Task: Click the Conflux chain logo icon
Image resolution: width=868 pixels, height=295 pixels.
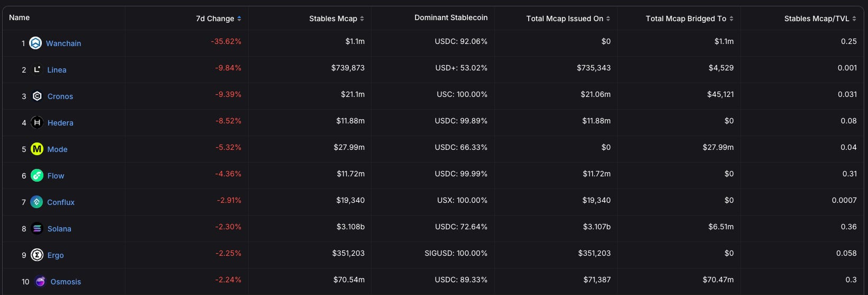Action: click(x=37, y=202)
